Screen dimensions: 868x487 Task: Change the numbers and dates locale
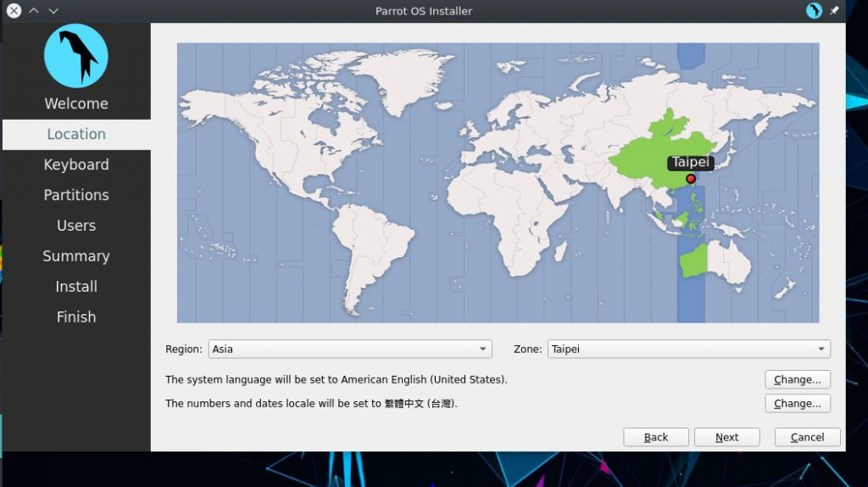(797, 403)
